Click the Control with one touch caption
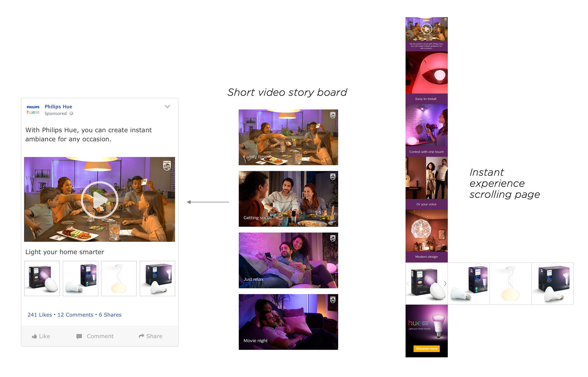This screenshot has height=377, width=588. tap(426, 152)
